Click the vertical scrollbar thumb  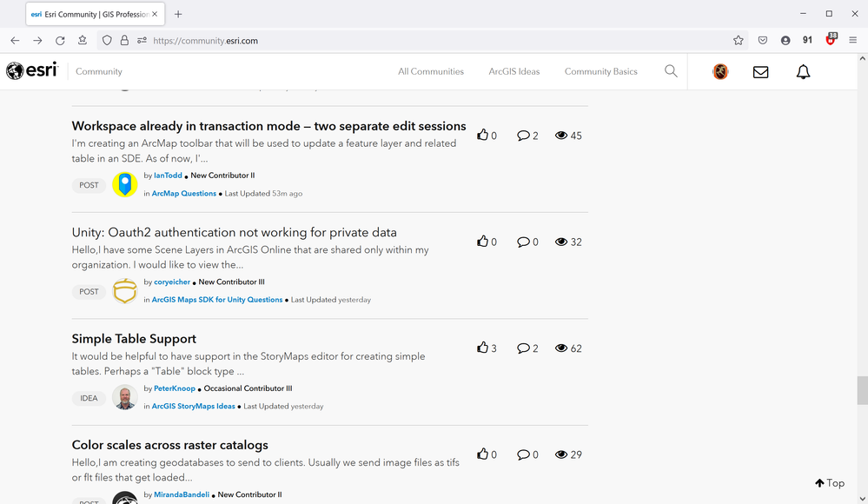[863, 390]
